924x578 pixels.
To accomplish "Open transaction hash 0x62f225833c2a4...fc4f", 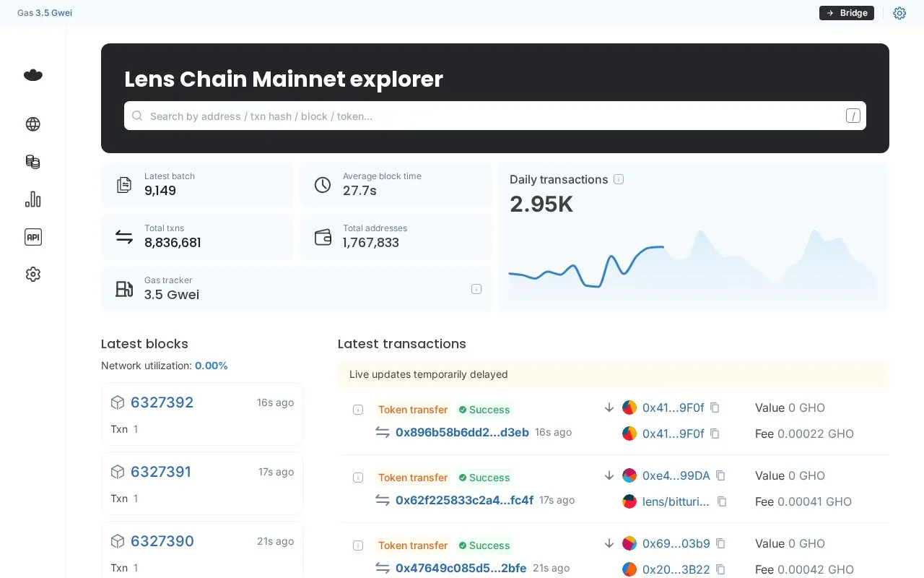I will pyautogui.click(x=464, y=500).
